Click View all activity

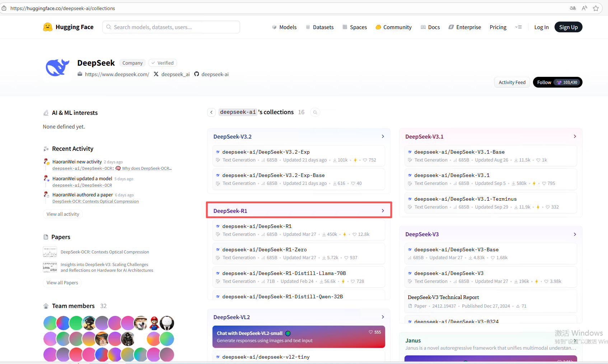(63, 214)
